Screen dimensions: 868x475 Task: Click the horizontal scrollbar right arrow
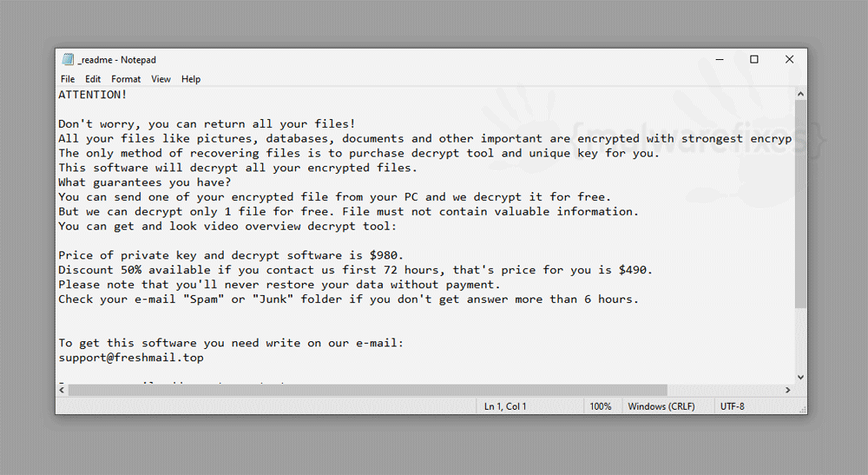click(788, 390)
